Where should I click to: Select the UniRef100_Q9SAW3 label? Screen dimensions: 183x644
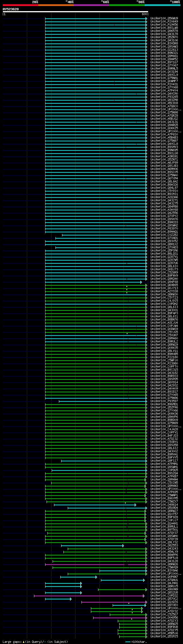(x=164, y=46)
